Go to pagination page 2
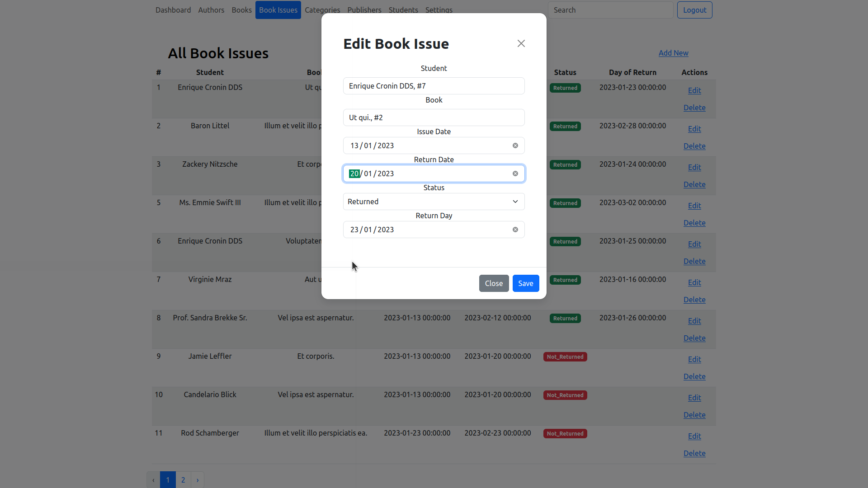The image size is (868, 488). tap(183, 480)
